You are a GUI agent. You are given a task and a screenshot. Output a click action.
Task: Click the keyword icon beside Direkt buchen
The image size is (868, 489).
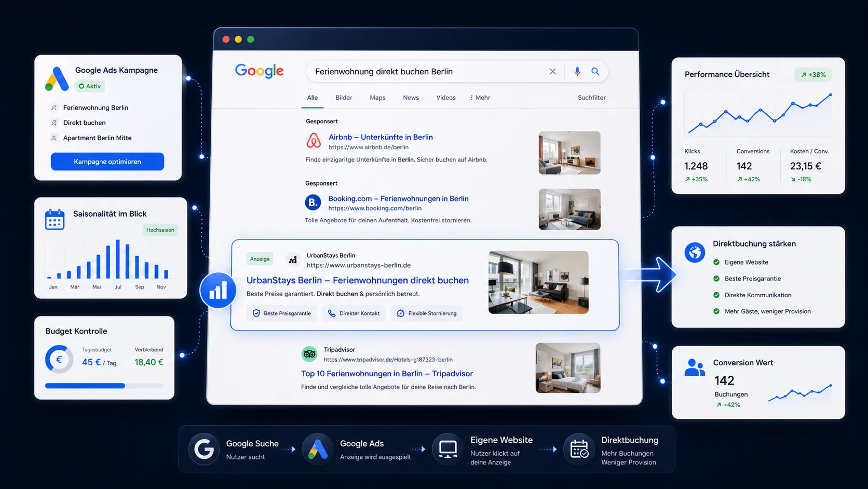(x=53, y=123)
